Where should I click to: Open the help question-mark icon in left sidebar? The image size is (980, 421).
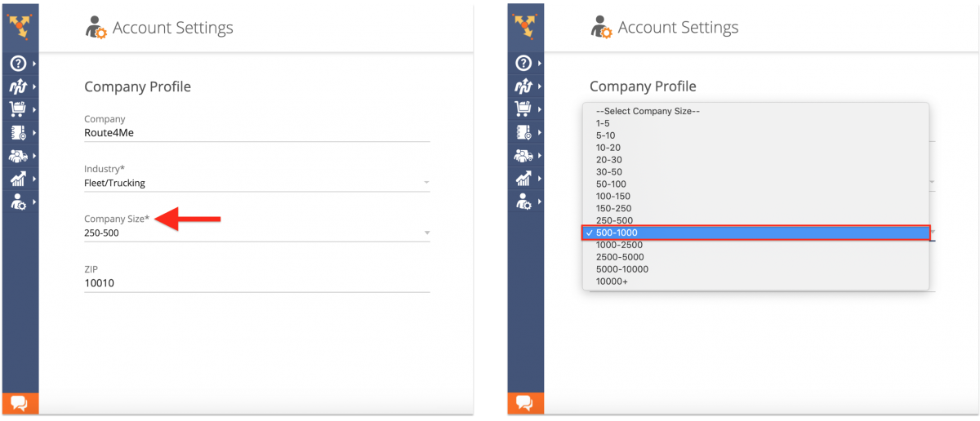(x=18, y=64)
